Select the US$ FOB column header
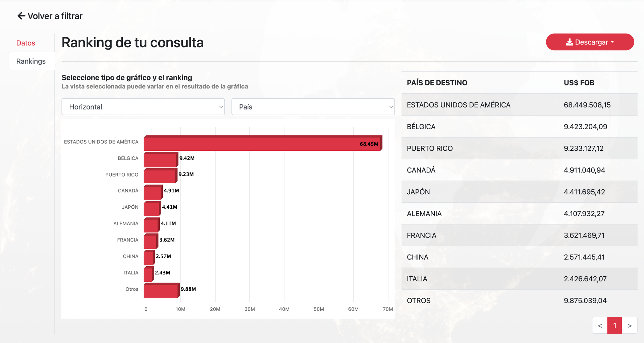Screen dimensions: 644x343 (x=579, y=83)
